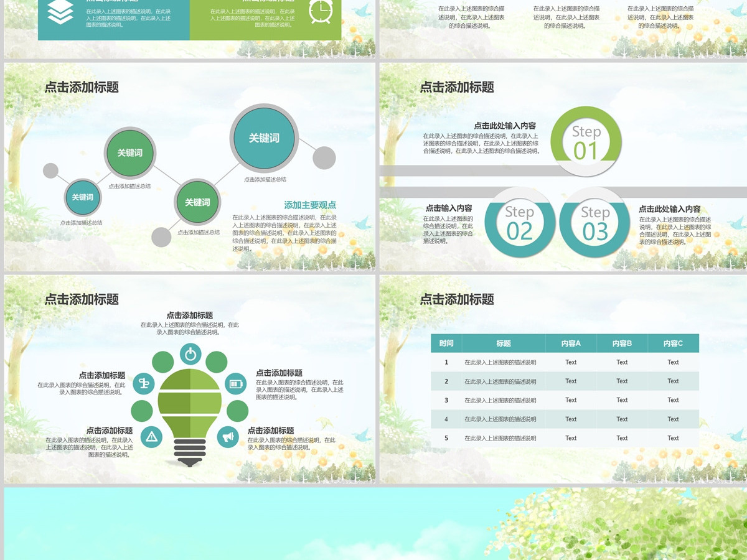This screenshot has width=747, height=560.
Task: Click the 内容A table header cell
Action: (571, 343)
